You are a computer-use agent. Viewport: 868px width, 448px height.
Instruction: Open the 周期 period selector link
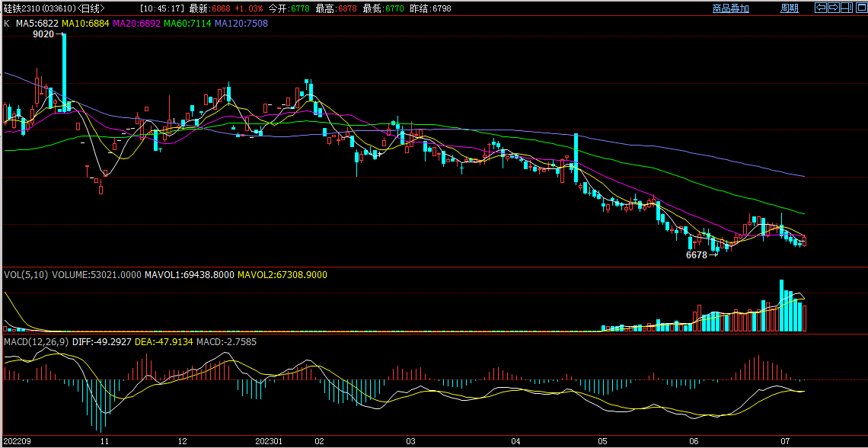tap(790, 8)
